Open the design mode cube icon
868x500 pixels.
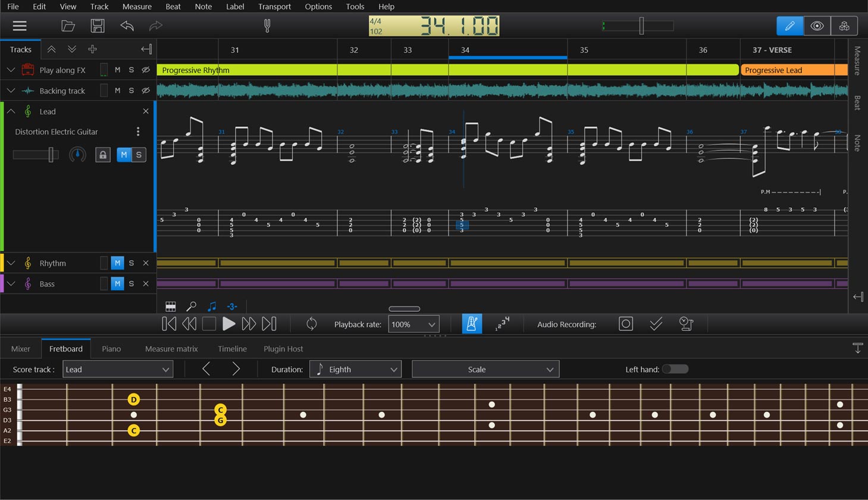click(x=844, y=26)
